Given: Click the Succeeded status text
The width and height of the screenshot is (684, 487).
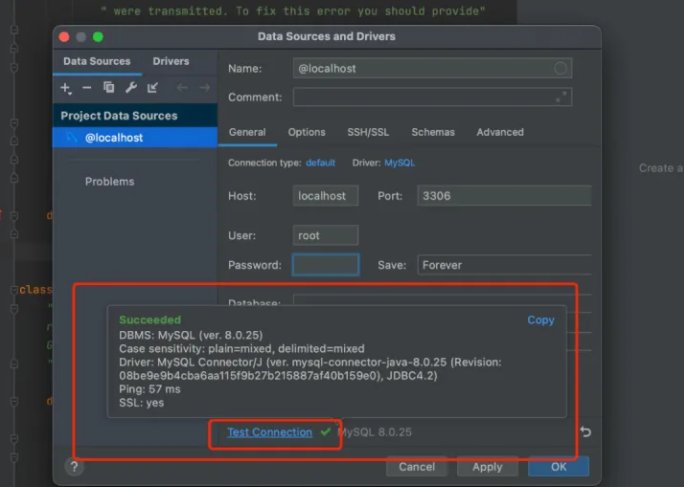Looking at the screenshot, I should (x=150, y=320).
